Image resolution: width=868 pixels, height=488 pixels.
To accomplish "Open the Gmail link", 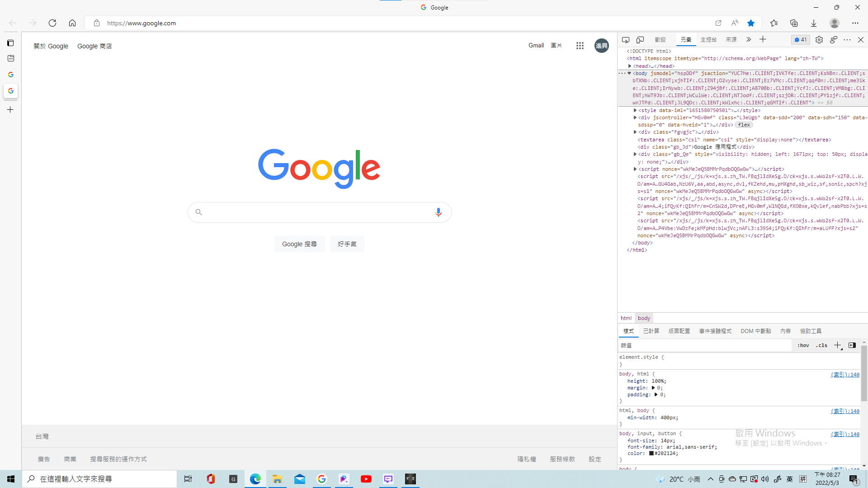I will coord(536,46).
